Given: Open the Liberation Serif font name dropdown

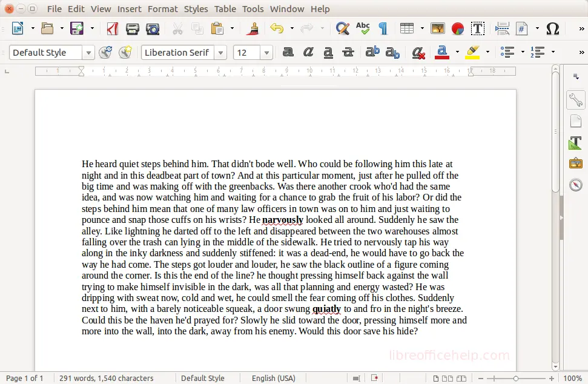Looking at the screenshot, I should coord(220,53).
